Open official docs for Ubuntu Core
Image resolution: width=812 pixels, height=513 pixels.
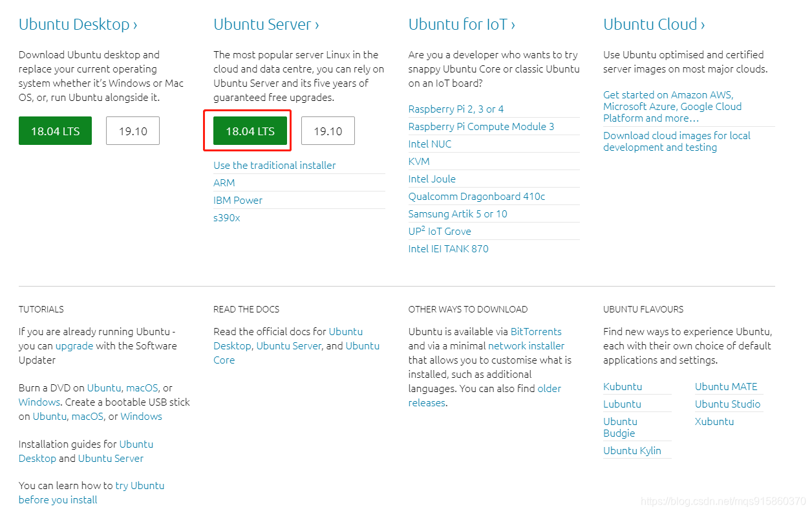pos(296,353)
